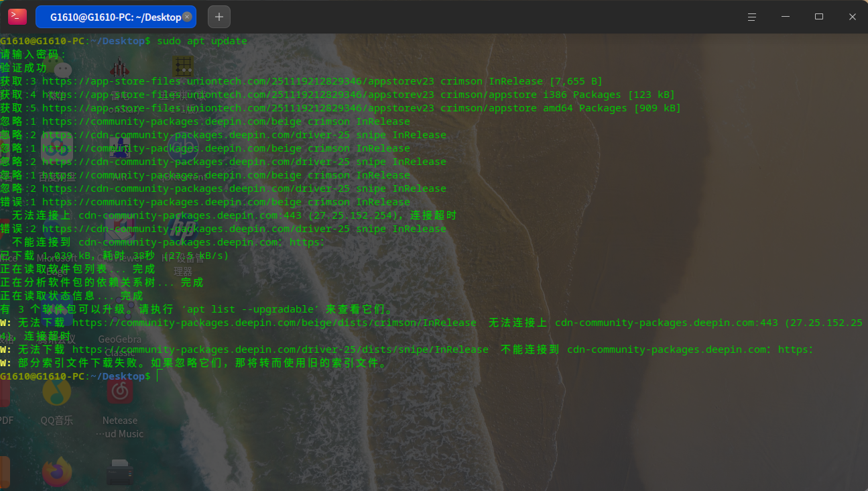
Task: Click the '获取:3' InRelease [7,655 B] line
Action: coord(301,81)
